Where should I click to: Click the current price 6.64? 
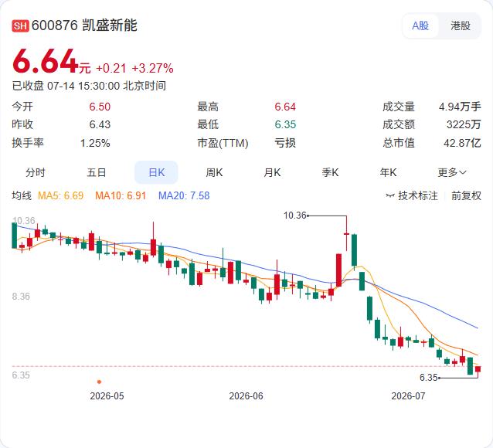45,61
